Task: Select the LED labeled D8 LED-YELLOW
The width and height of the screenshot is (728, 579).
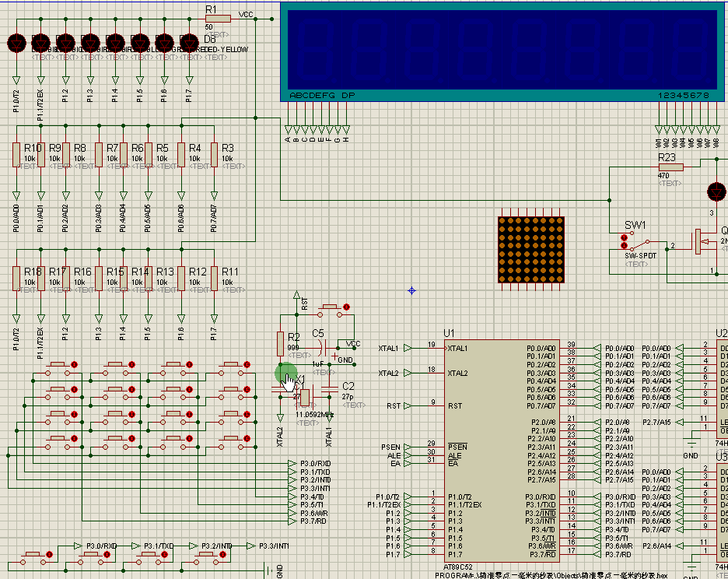Action: [x=189, y=43]
